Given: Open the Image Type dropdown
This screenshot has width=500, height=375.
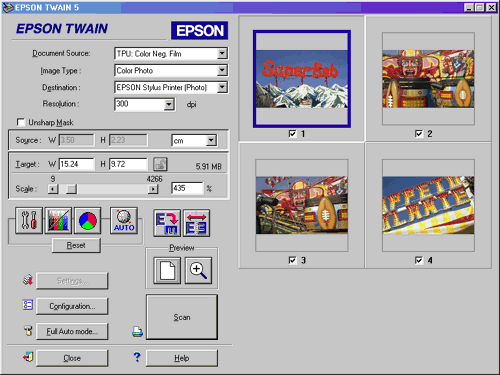Looking at the screenshot, I should click(x=222, y=70).
